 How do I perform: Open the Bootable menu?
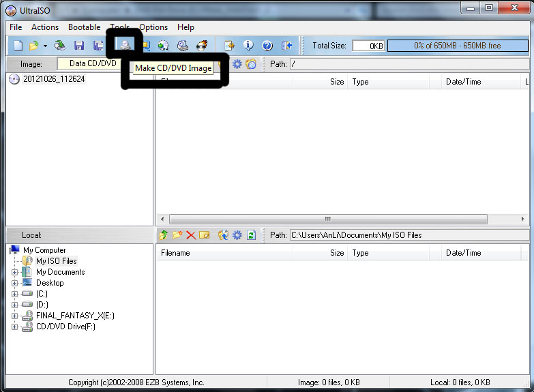[x=84, y=27]
